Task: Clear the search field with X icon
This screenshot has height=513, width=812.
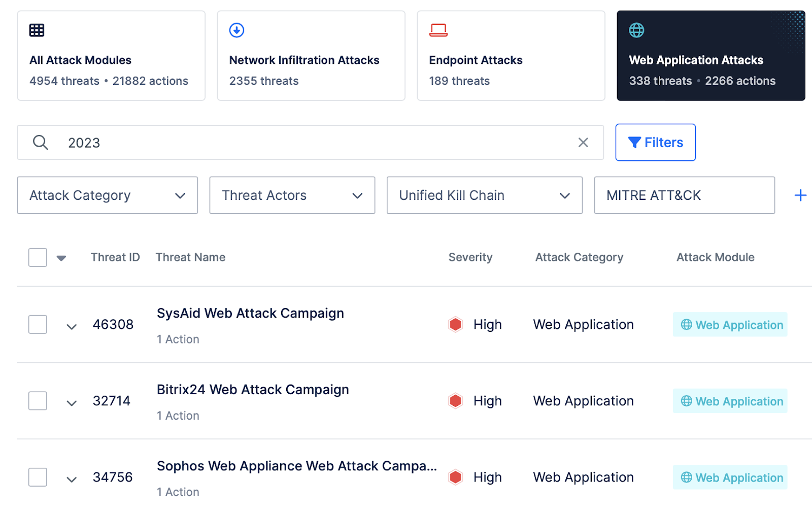Action: [x=583, y=143]
